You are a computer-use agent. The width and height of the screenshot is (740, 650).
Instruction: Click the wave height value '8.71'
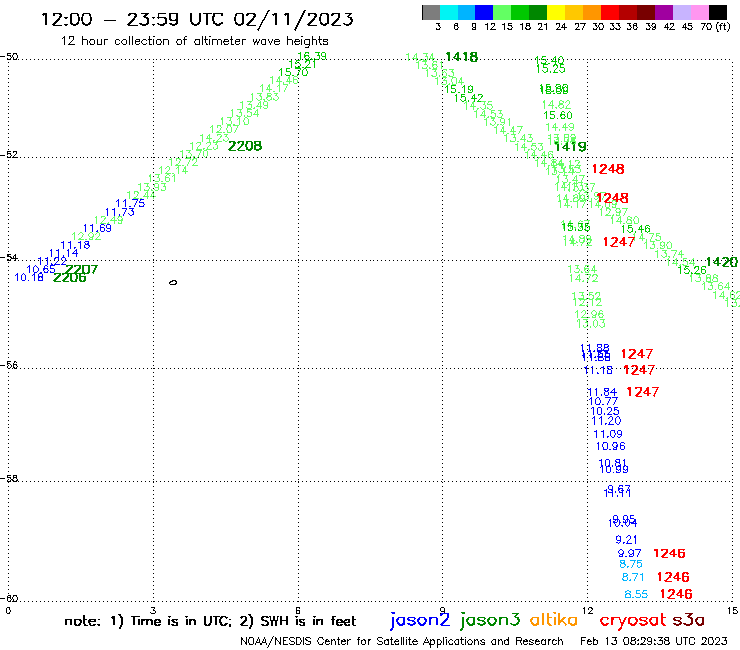(633, 577)
